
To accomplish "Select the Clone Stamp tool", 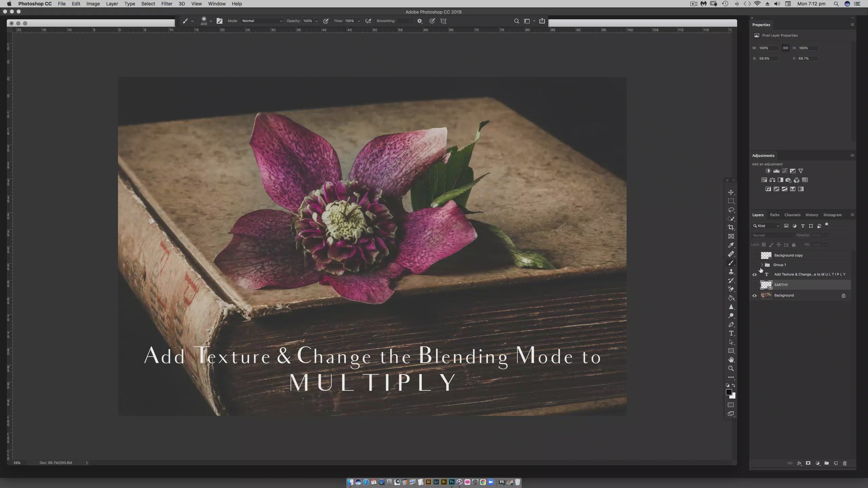I will (731, 272).
